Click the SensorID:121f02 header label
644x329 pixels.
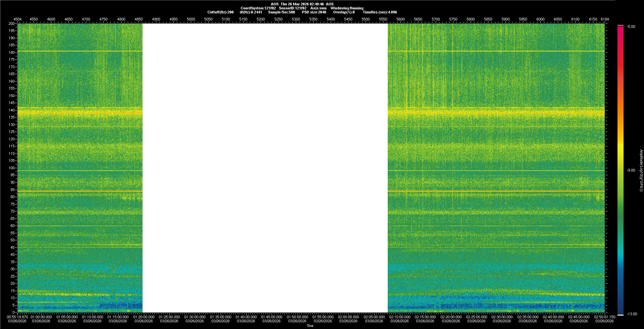pyautogui.click(x=292, y=8)
